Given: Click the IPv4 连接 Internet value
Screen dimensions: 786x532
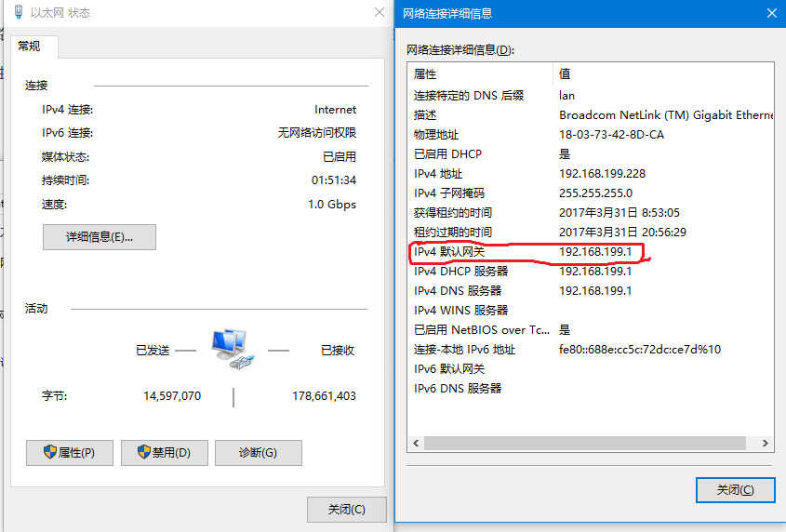Looking at the screenshot, I should [x=336, y=110].
